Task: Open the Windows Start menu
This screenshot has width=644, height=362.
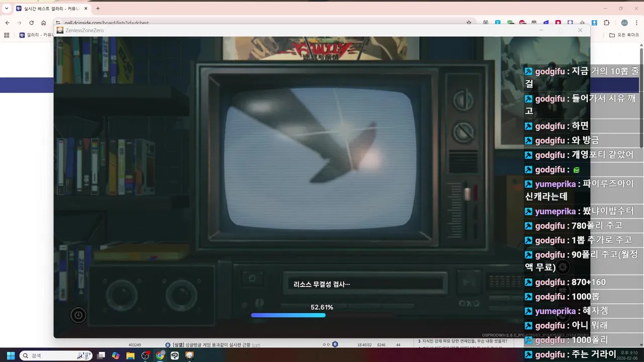Action: coord(10,355)
